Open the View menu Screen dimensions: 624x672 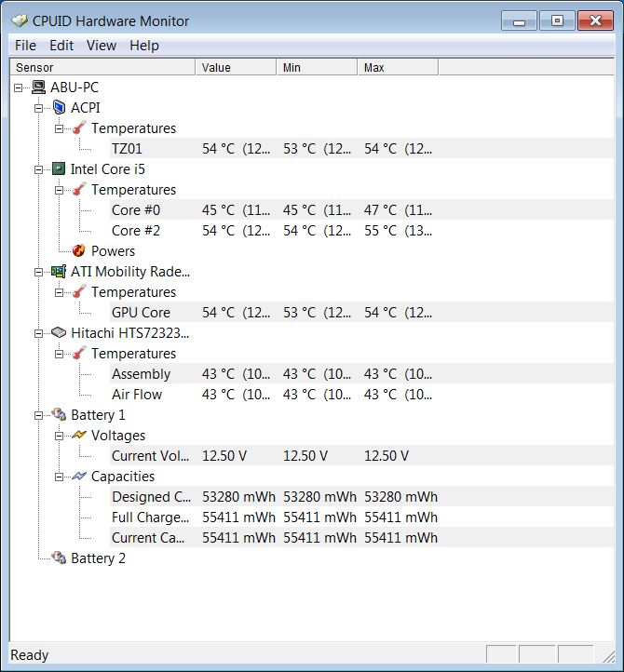click(x=102, y=45)
